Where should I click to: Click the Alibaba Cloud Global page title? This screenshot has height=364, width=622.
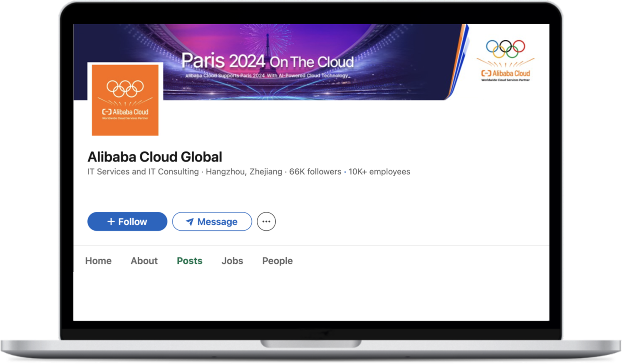coord(155,157)
